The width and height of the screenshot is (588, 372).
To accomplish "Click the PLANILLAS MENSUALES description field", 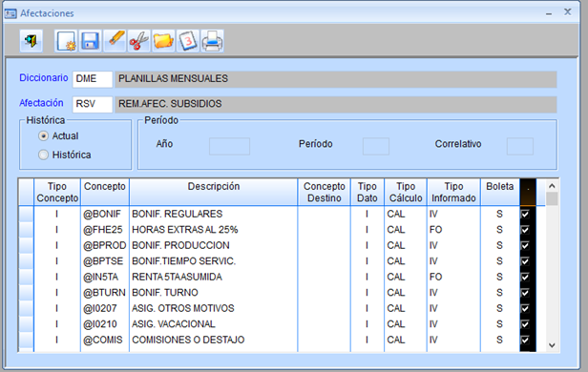I will click(336, 79).
